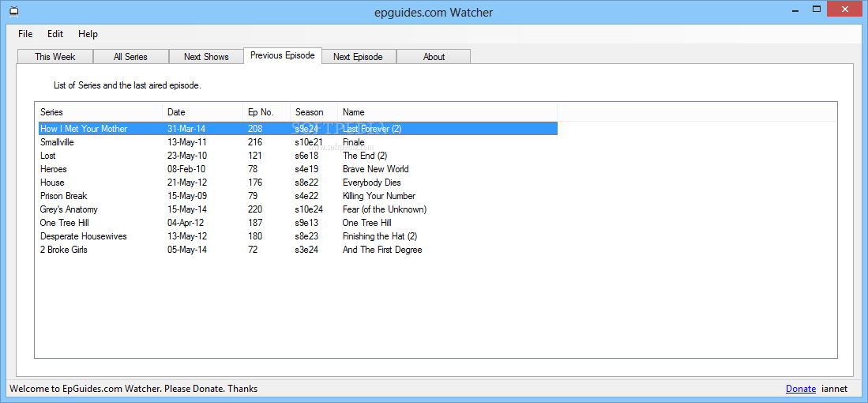Switch to the Next Episode tab
The height and width of the screenshot is (403, 868).
(x=358, y=56)
